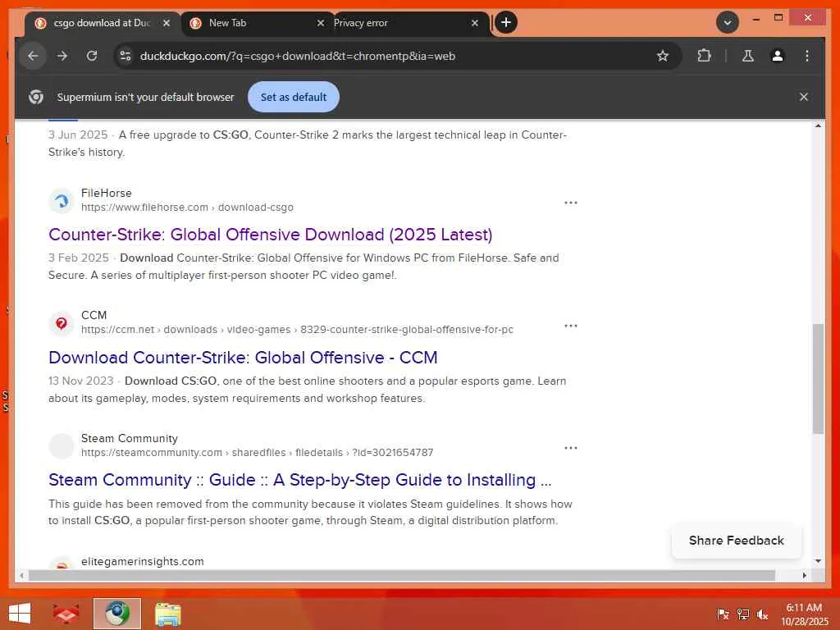840x630 pixels.
Task: Click the scroll down arrow
Action: (818, 561)
